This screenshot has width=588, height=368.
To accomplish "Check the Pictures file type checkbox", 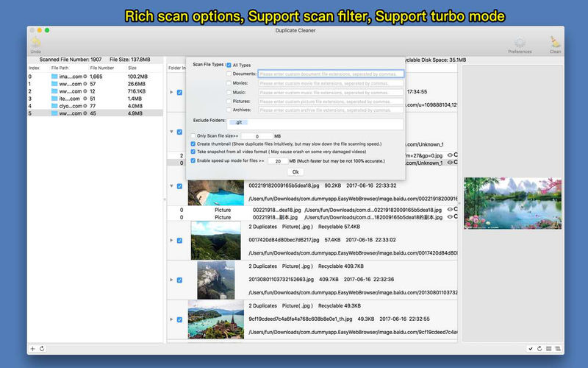I will pyautogui.click(x=229, y=101).
